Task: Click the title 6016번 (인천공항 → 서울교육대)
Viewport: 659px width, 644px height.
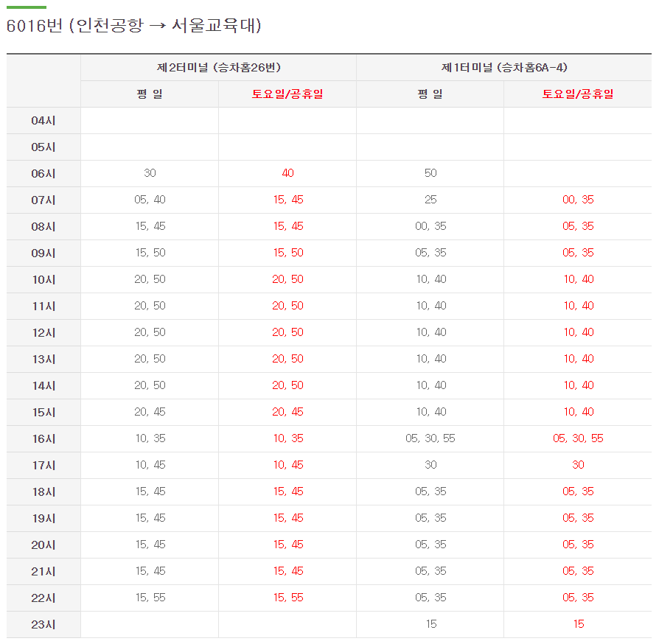Action: click(x=133, y=26)
